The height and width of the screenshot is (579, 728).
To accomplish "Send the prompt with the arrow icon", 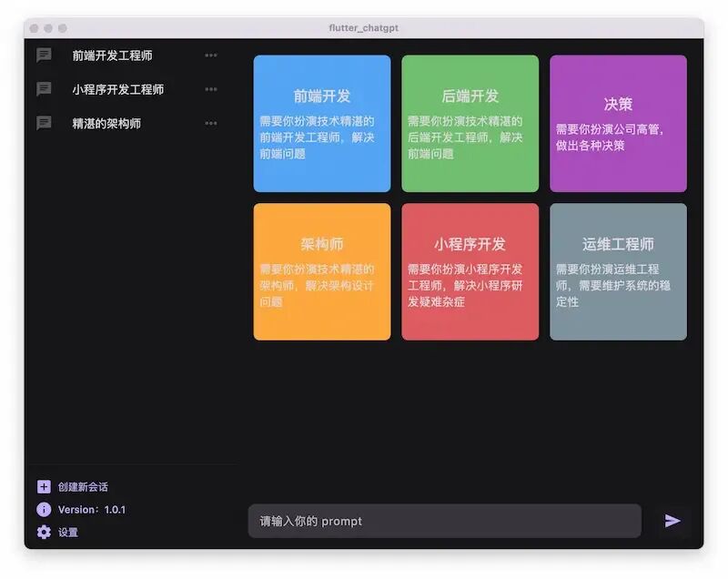I will point(672,521).
